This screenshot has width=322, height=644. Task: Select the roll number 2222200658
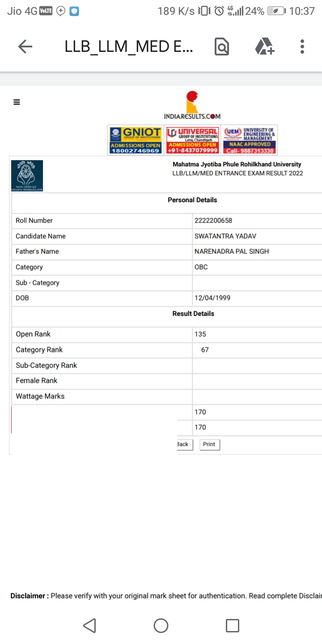pyautogui.click(x=213, y=220)
